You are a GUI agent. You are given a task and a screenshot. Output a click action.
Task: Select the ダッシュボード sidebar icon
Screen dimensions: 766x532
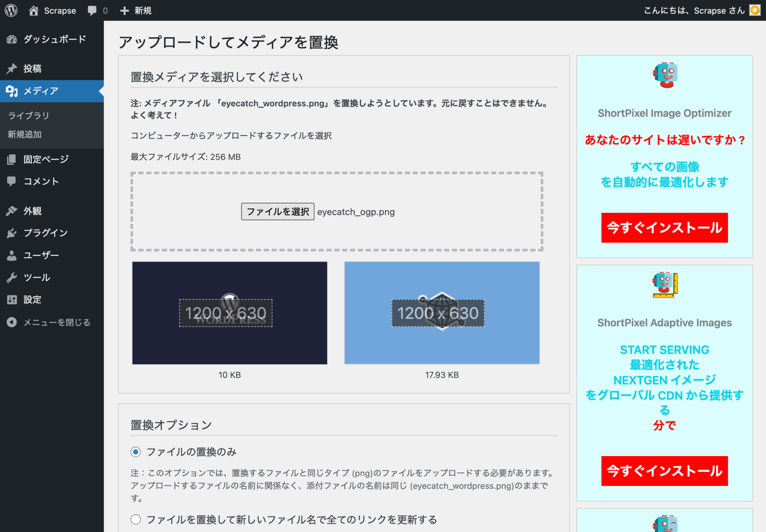(x=12, y=39)
